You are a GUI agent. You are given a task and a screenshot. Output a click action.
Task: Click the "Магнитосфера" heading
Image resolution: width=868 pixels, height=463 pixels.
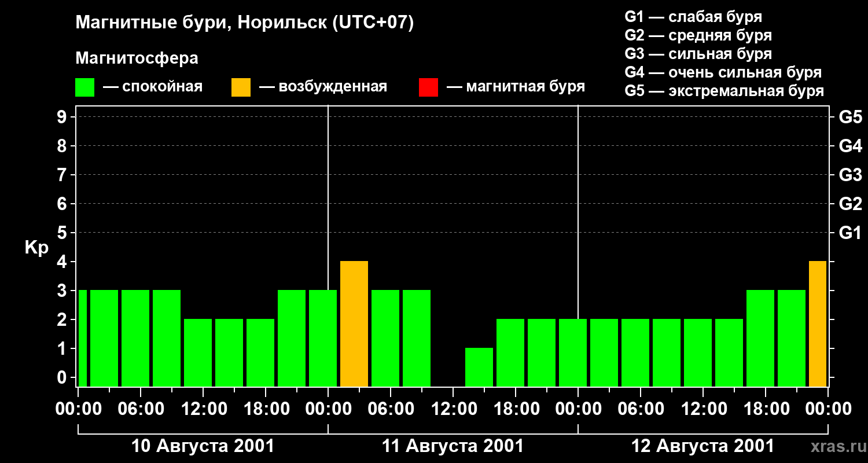coord(137,58)
